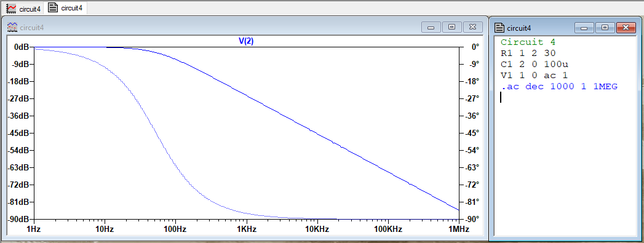Click the 1KHz label on frequency axis
644x243 pixels.
(247, 229)
